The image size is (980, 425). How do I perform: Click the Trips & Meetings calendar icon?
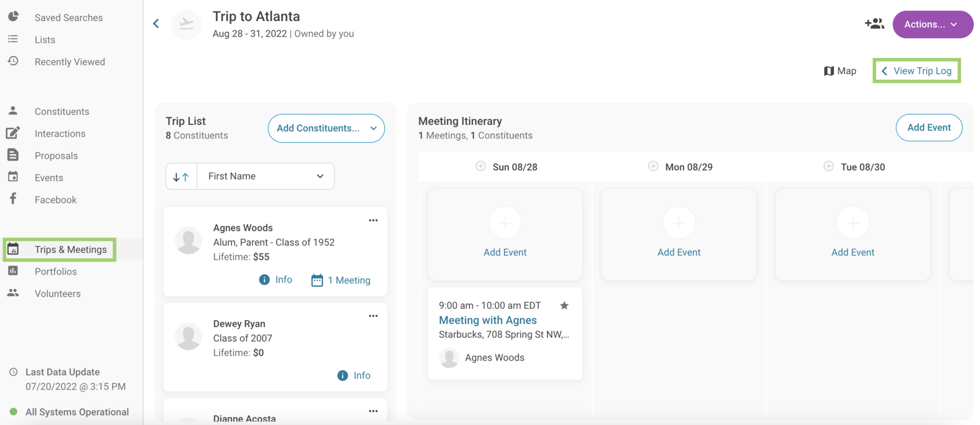click(x=13, y=249)
